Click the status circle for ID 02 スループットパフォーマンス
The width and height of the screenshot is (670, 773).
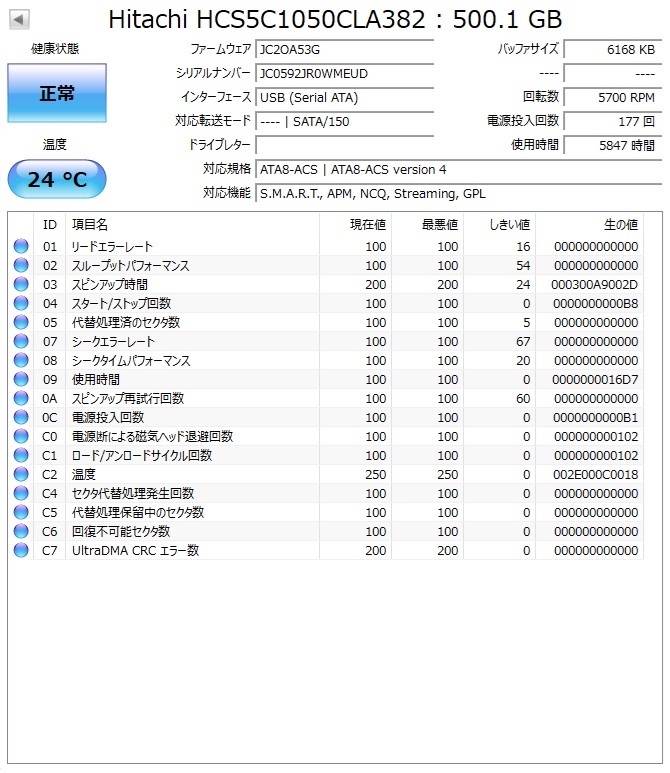21,265
